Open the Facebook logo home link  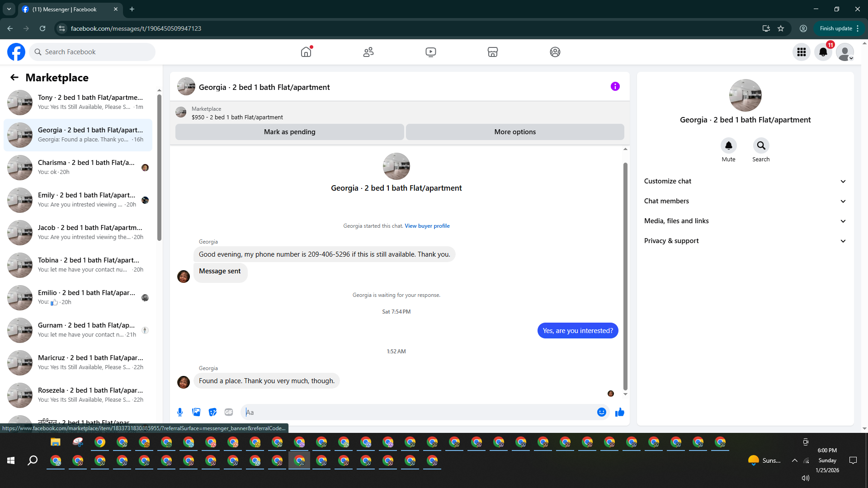click(x=16, y=52)
